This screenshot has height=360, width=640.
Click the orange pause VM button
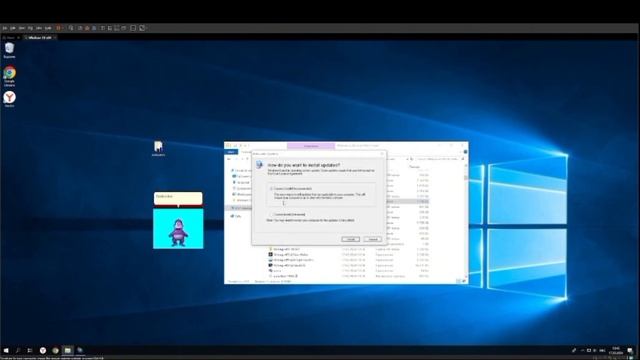(x=58, y=28)
